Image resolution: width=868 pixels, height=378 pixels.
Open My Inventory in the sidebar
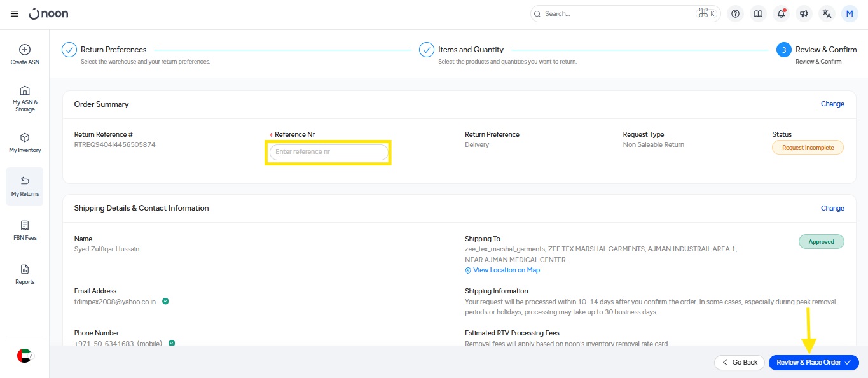24,143
